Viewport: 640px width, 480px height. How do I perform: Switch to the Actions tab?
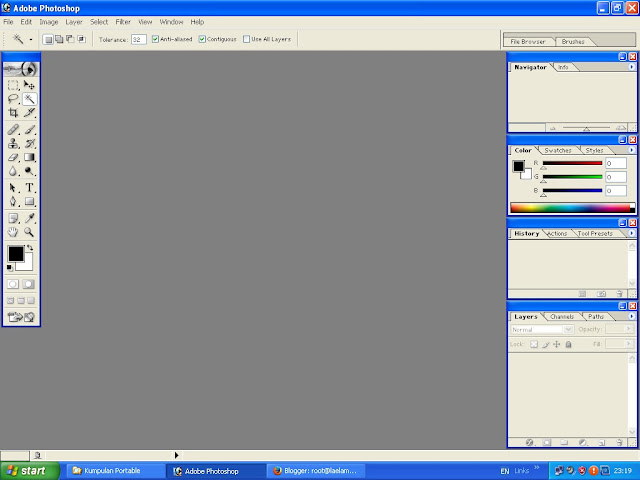point(557,233)
